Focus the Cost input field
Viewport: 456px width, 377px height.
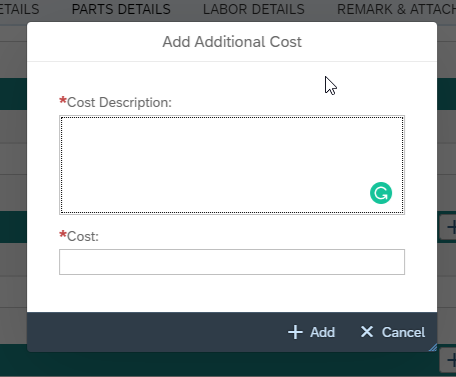point(232,262)
